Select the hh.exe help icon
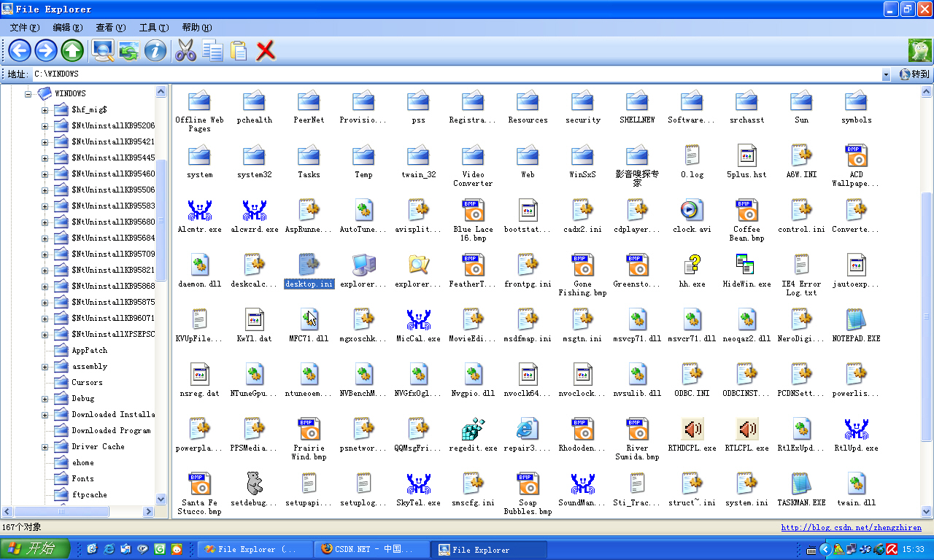Screen dimensions: 934x560 (x=692, y=265)
